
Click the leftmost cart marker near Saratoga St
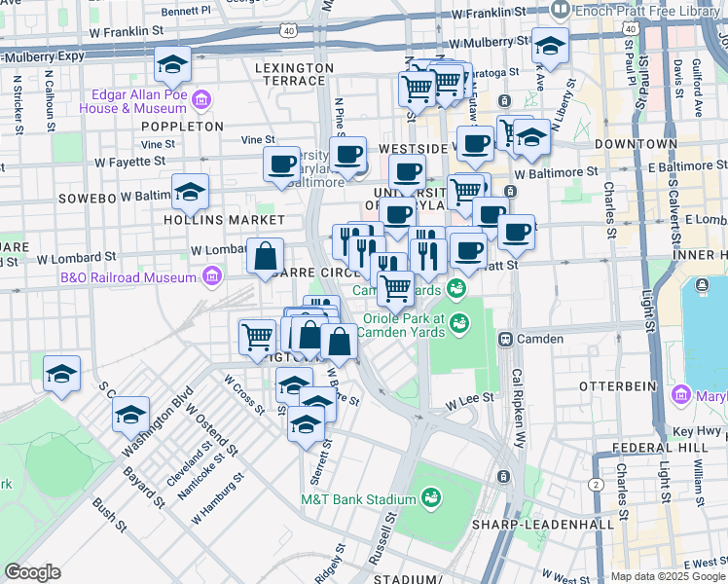coord(417,92)
